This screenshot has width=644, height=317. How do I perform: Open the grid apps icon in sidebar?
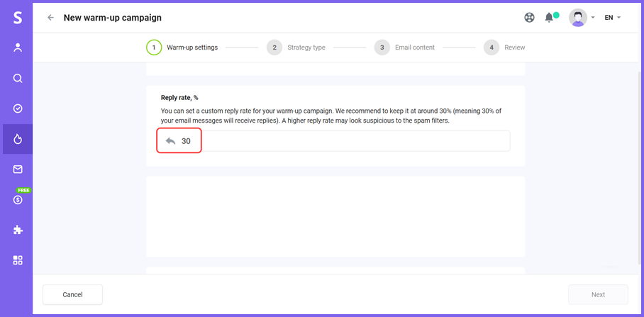tap(18, 260)
